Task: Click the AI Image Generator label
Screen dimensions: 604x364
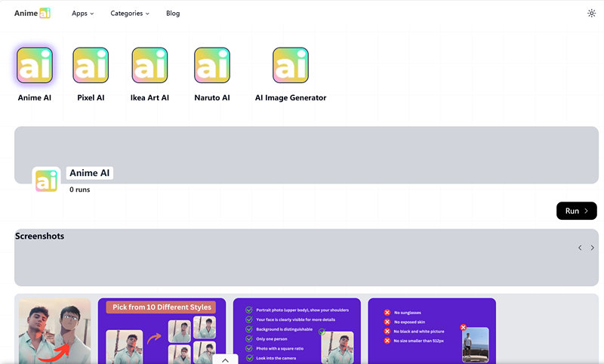Action: 291,98
